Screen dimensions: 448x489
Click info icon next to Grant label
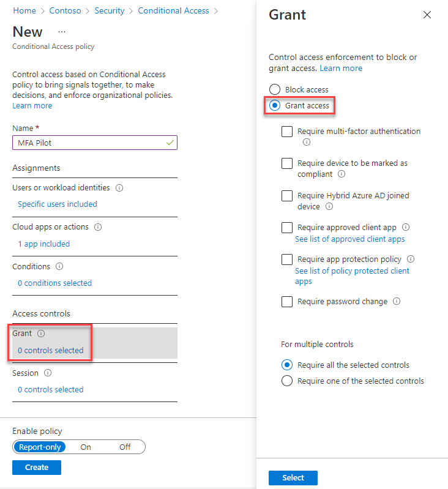point(41,334)
